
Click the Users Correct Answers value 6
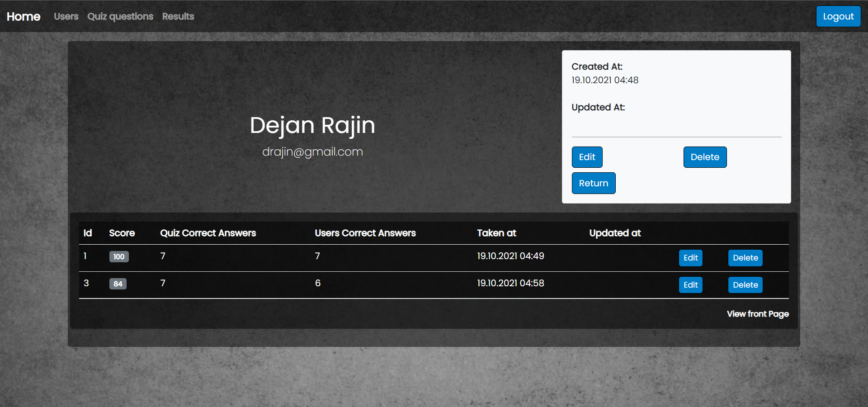click(x=318, y=283)
